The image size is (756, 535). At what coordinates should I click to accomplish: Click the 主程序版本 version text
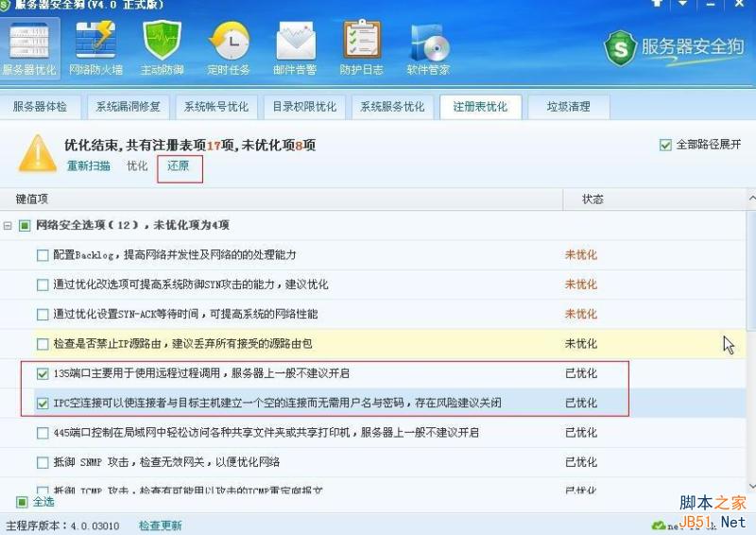(x=62, y=526)
